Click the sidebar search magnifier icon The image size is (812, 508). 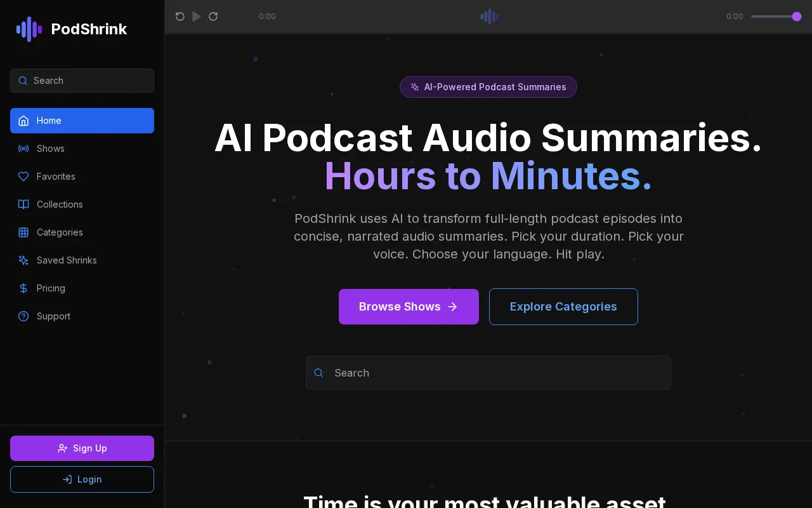(23, 81)
